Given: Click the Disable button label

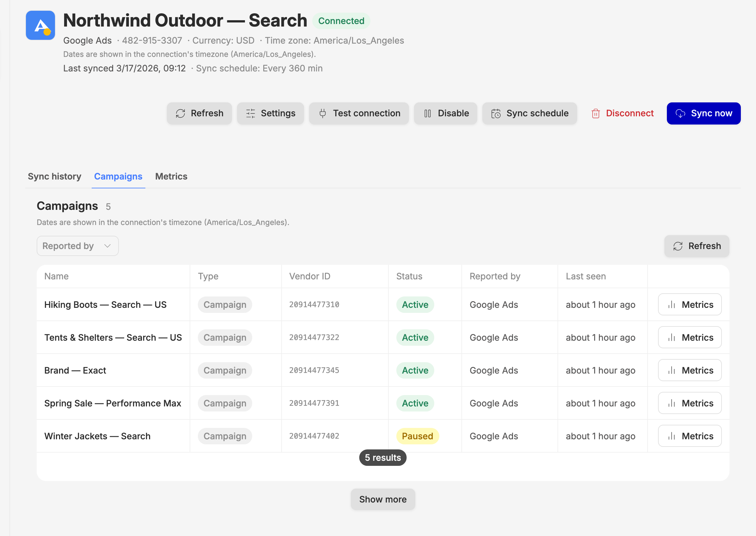Looking at the screenshot, I should coord(453,113).
